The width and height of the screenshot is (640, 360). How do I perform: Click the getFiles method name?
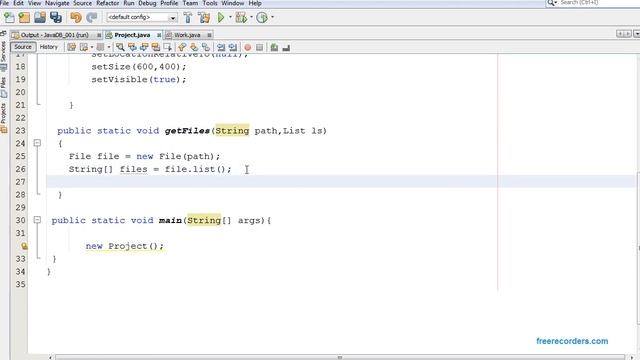[187, 131]
